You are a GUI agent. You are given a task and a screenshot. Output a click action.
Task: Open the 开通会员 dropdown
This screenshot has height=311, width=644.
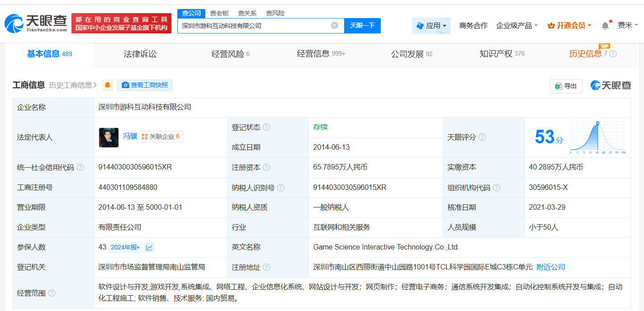click(569, 26)
